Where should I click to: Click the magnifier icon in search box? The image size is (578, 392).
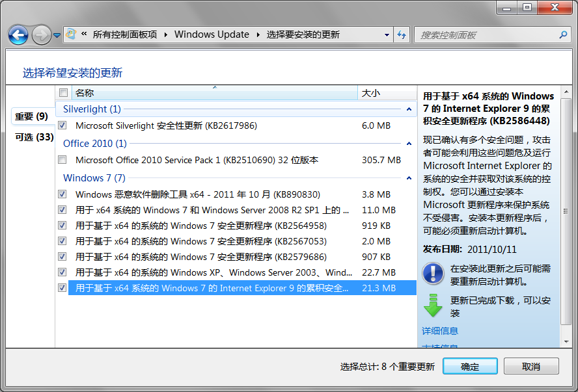pyautogui.click(x=563, y=35)
